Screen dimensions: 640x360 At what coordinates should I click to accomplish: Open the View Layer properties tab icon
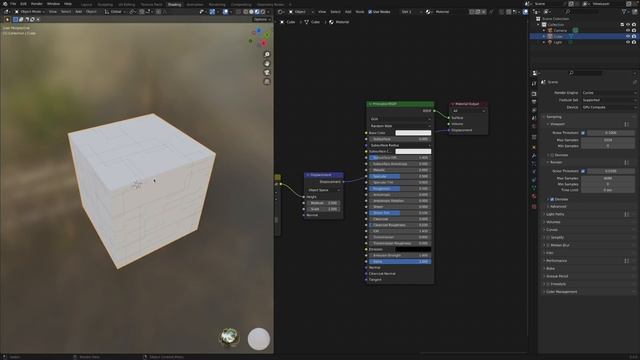(x=534, y=110)
